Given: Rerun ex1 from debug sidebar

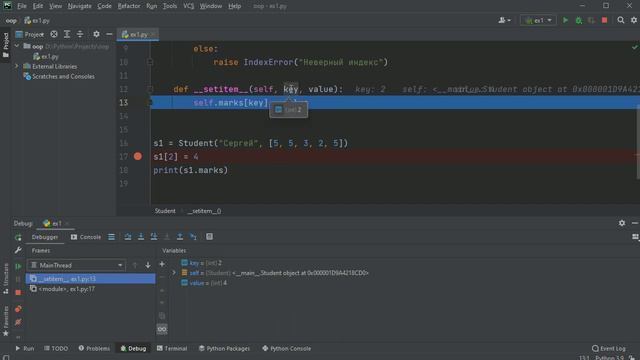Looking at the screenshot, I should point(18,237).
